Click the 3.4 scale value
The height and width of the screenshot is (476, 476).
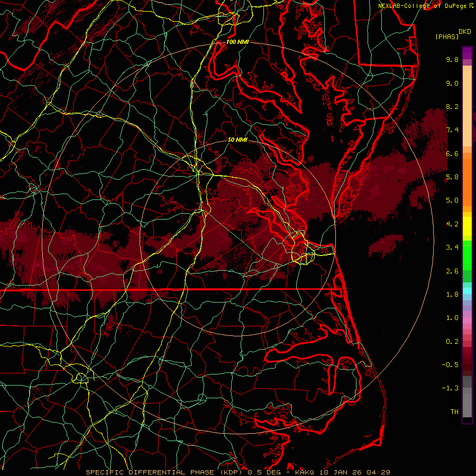pos(452,247)
